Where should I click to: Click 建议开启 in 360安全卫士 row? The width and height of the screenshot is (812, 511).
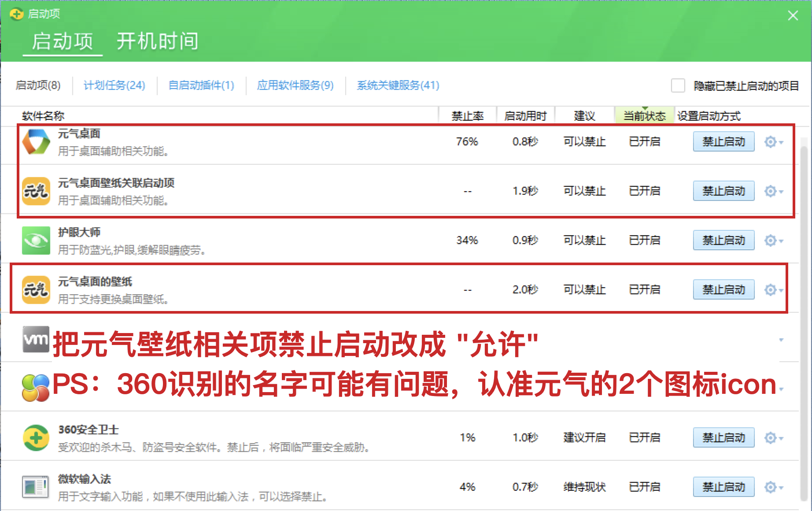click(x=585, y=438)
